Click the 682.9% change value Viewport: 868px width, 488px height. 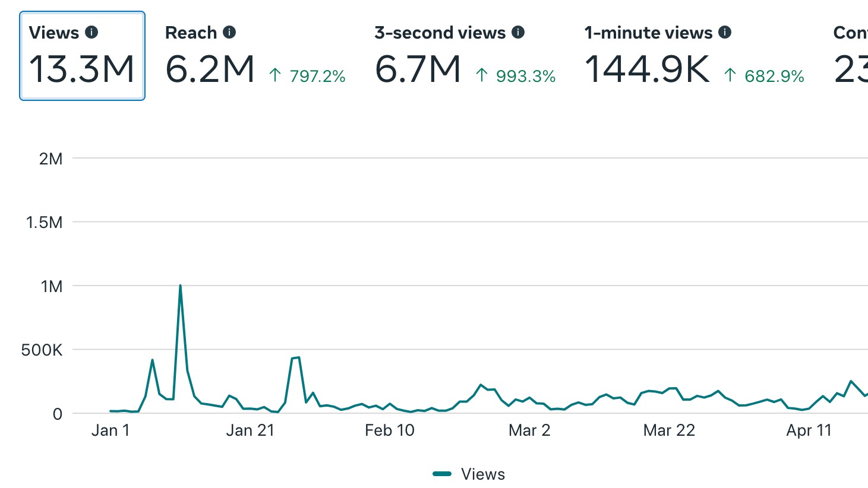tap(774, 76)
